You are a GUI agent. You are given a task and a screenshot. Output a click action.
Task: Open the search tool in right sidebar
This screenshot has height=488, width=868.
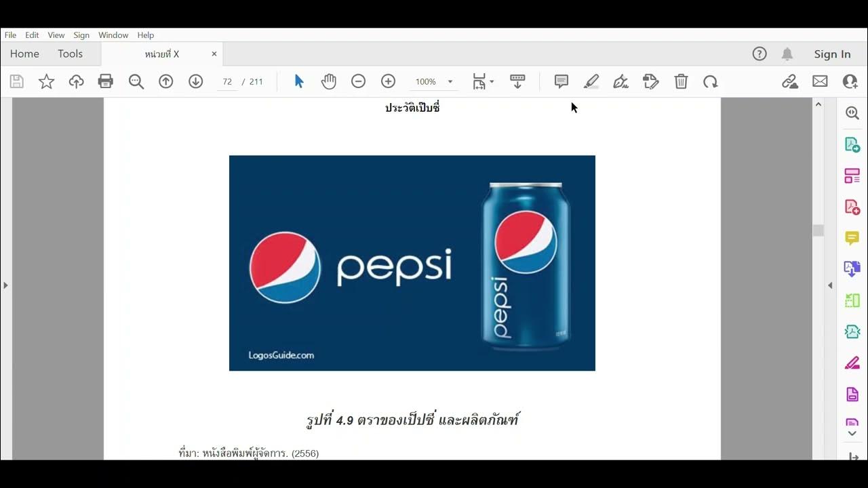[x=852, y=113]
